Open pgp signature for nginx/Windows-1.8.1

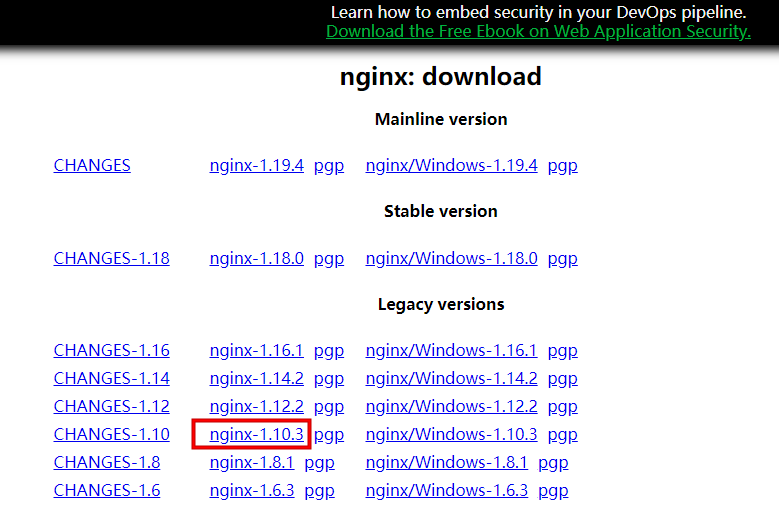coord(553,463)
